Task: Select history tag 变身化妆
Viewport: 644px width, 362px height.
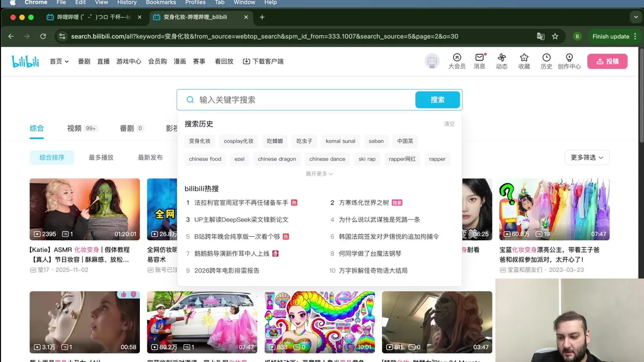Action: click(200, 141)
